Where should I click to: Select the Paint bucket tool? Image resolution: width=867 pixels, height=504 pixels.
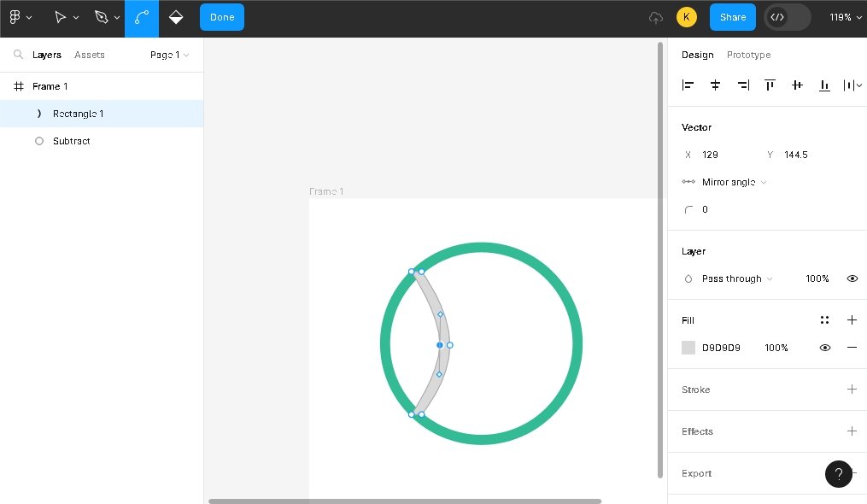pyautogui.click(x=176, y=17)
